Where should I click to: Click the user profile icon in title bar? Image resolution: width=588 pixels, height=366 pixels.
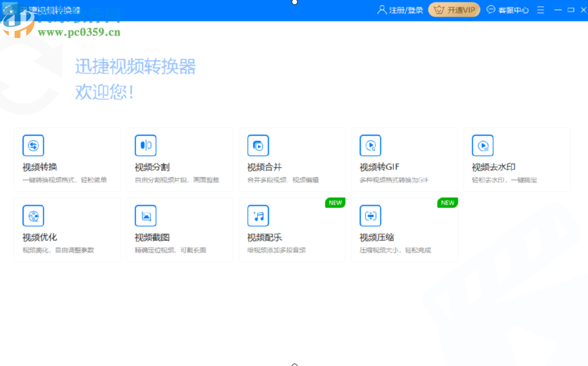pyautogui.click(x=382, y=10)
